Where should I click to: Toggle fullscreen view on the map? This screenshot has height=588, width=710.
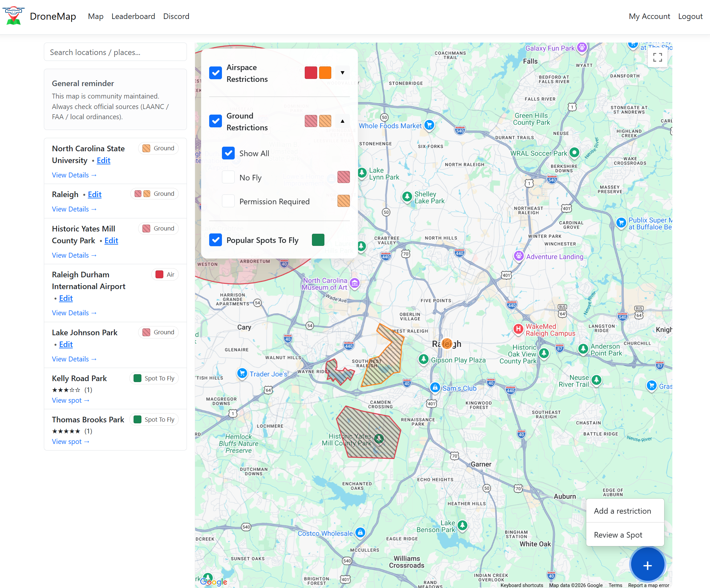[658, 58]
